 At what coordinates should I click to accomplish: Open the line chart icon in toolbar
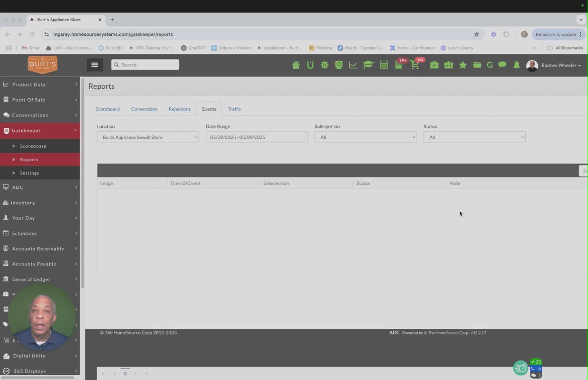353,65
